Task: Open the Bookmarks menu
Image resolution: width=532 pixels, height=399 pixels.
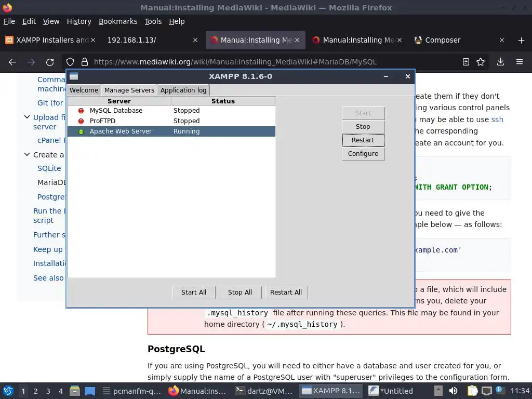Action: click(x=118, y=21)
